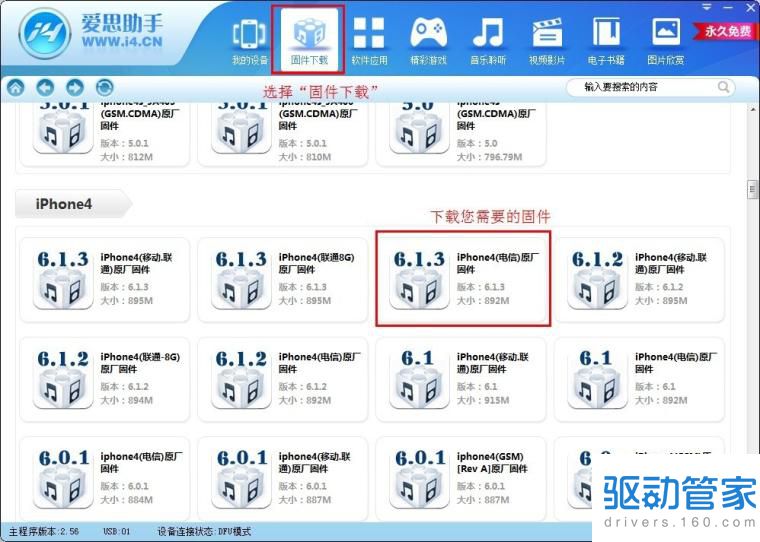Open iPhone4(电信)原厂固件 6.1.3 title
760x542 pixels.
coord(498,263)
